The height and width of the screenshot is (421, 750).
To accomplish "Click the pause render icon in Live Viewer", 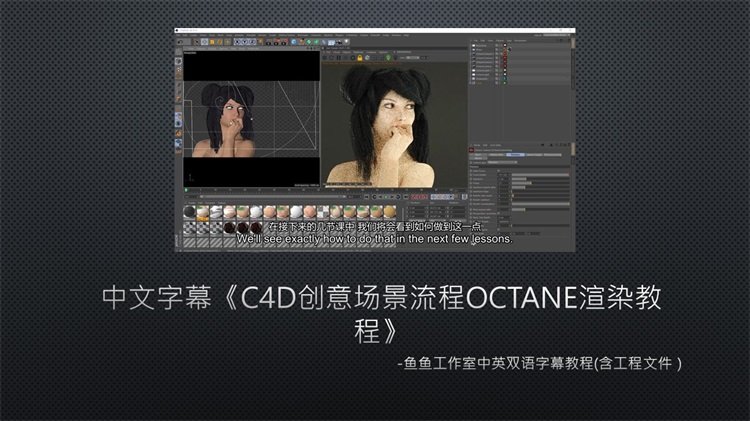I will point(339,58).
